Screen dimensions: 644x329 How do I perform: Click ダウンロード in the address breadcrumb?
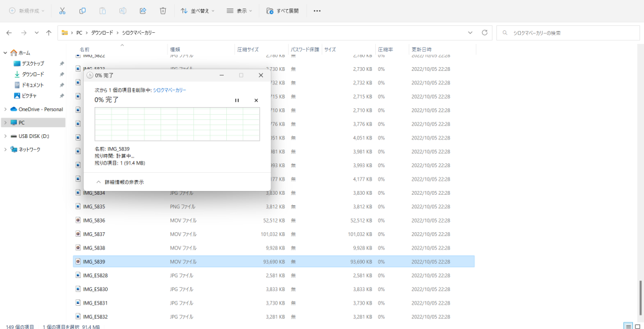pos(102,33)
